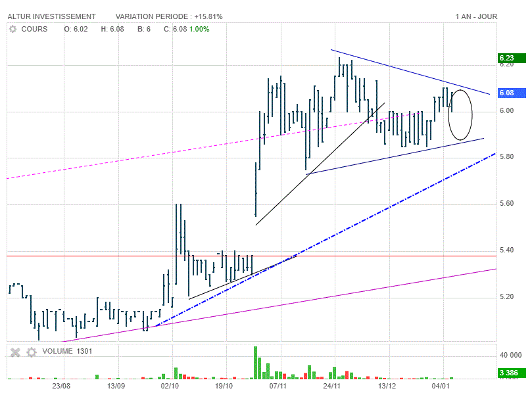
Task: Remove the VOLUME indicator with the X icon
Action: coord(15,352)
